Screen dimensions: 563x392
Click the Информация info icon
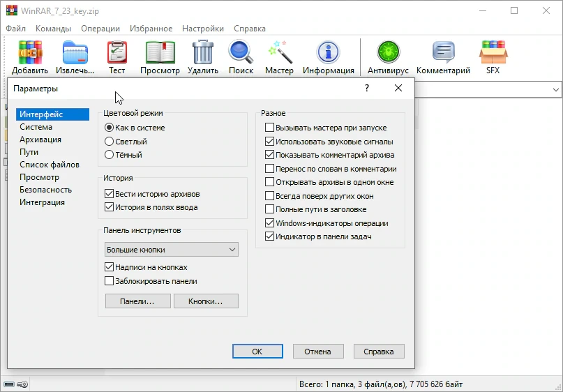[328, 52]
